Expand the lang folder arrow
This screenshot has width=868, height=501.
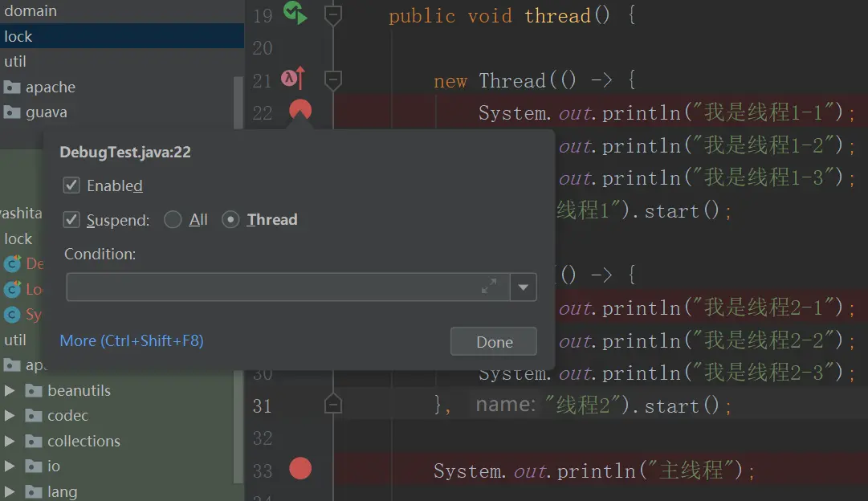click(10, 491)
